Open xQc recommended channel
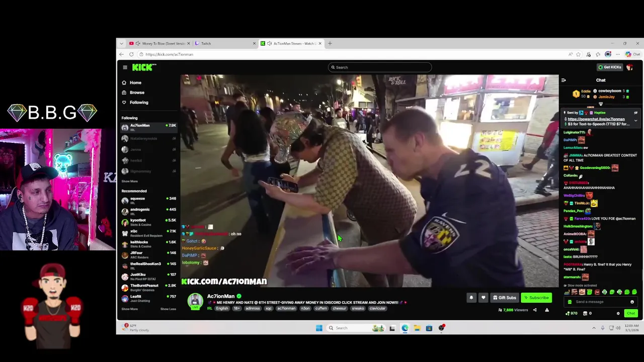The image size is (644, 362). pos(148,233)
